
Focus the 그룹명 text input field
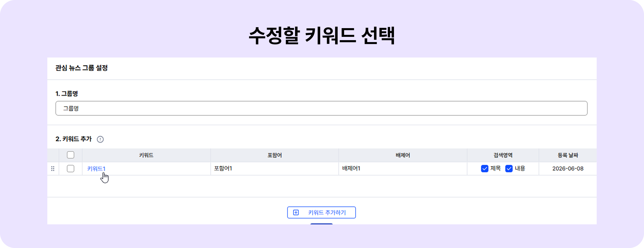tap(321, 108)
